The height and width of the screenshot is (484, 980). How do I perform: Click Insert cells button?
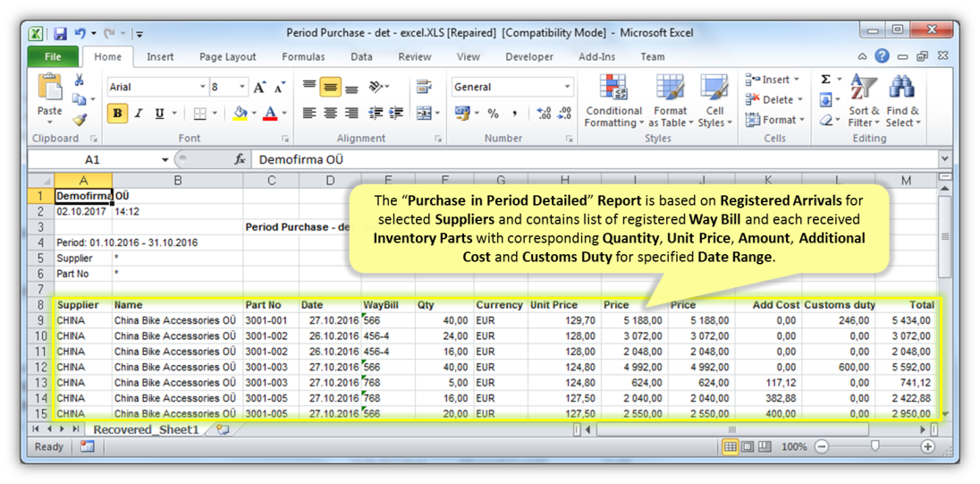(x=772, y=80)
